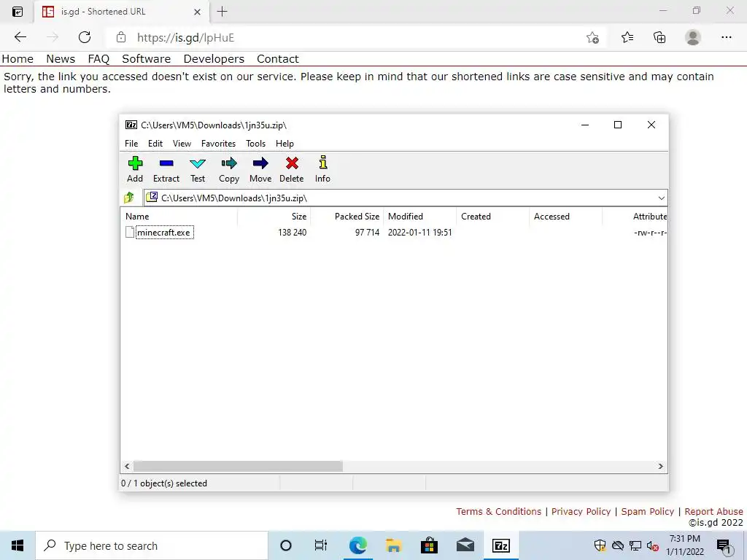This screenshot has height=560, width=747.
Task: Open the is.gd FAQ link
Action: click(98, 58)
